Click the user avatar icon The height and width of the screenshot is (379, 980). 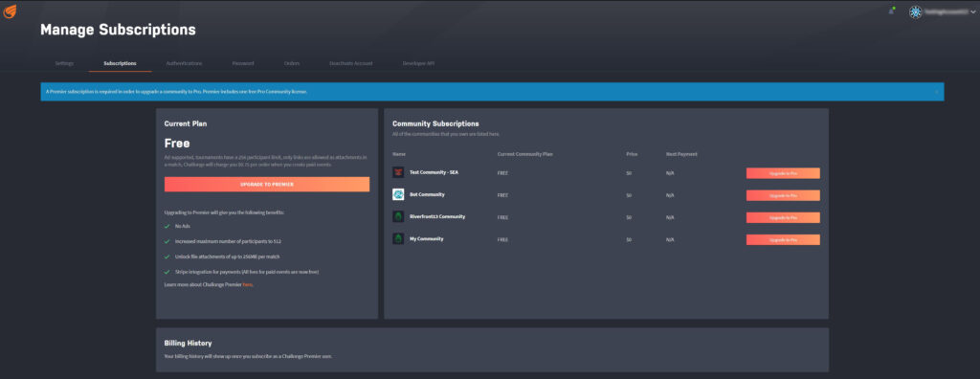(916, 11)
